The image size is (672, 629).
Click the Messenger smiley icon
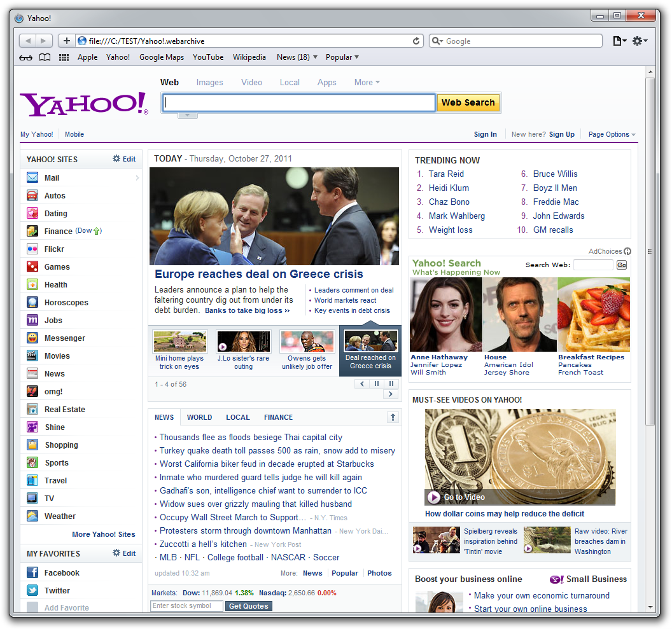tap(32, 338)
